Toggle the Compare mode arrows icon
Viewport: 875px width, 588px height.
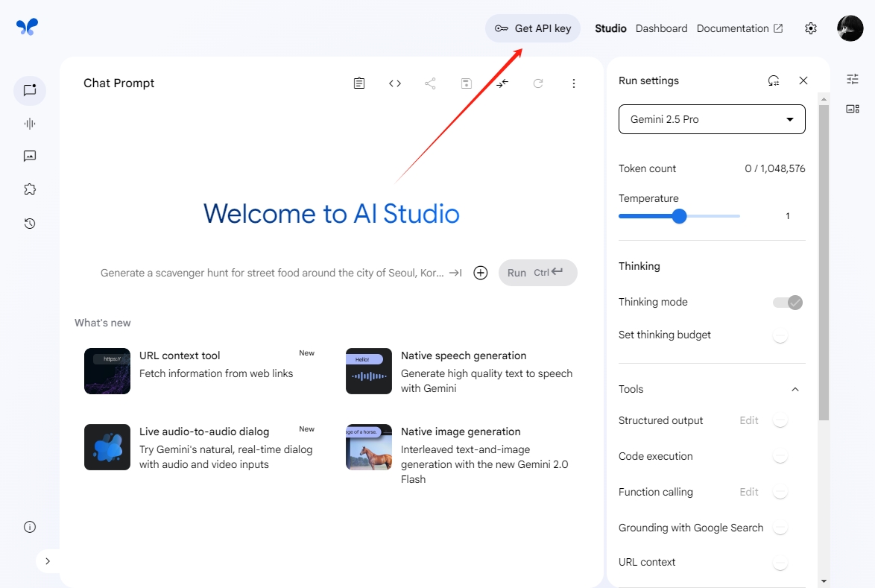pos(502,83)
